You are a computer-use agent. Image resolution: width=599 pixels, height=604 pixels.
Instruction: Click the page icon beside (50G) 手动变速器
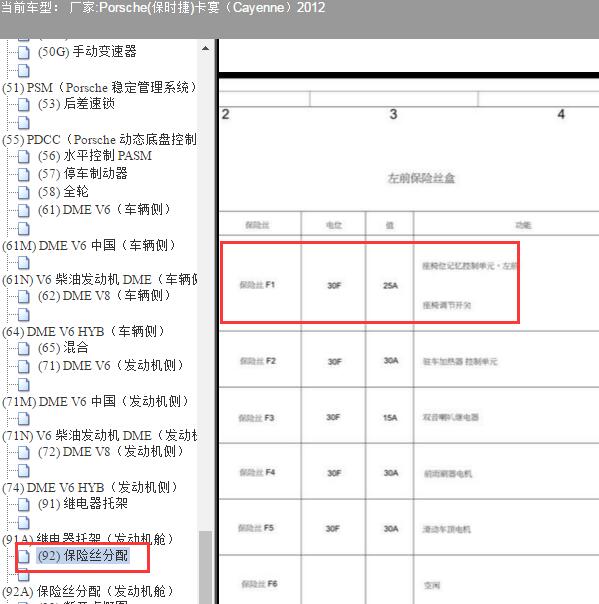point(23,52)
